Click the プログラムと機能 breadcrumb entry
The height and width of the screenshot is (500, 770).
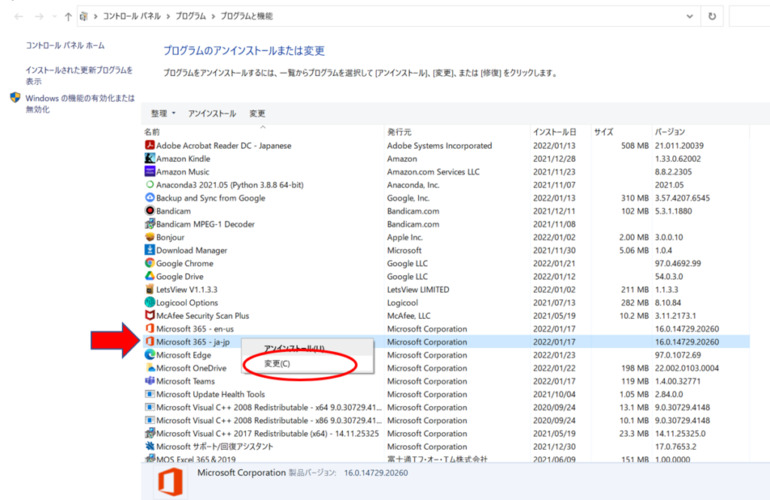[x=247, y=16]
